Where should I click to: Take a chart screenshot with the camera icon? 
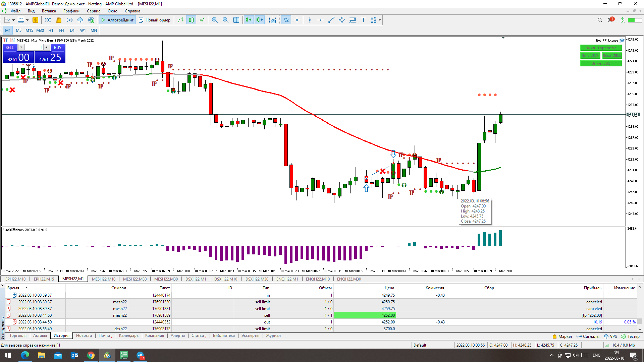pos(273,20)
